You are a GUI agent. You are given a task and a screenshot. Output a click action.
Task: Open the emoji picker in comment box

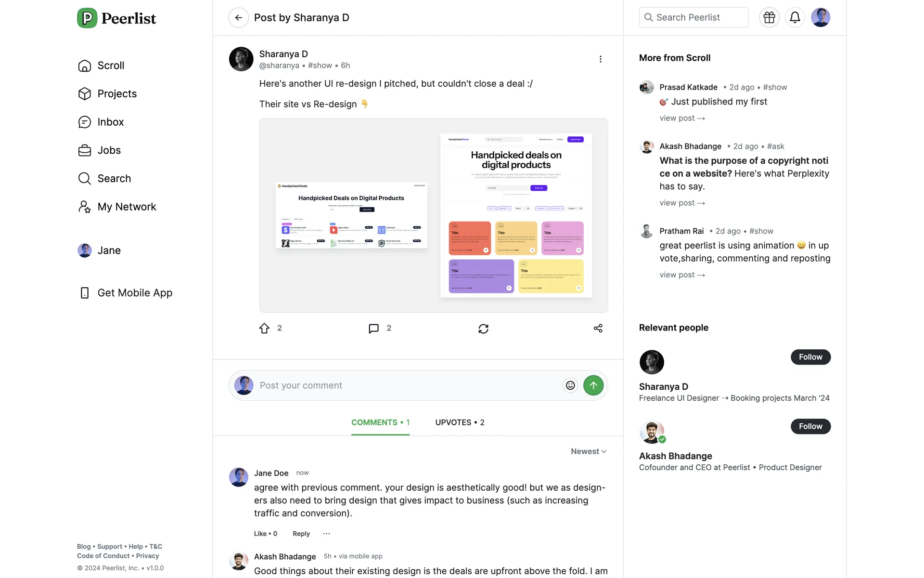click(570, 385)
